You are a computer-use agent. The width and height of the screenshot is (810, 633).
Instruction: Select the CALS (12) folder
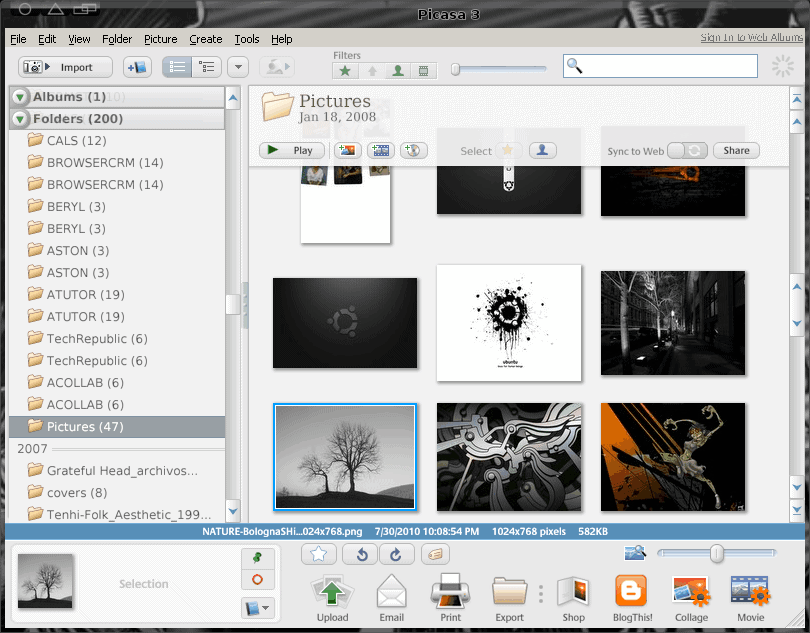pos(117,141)
